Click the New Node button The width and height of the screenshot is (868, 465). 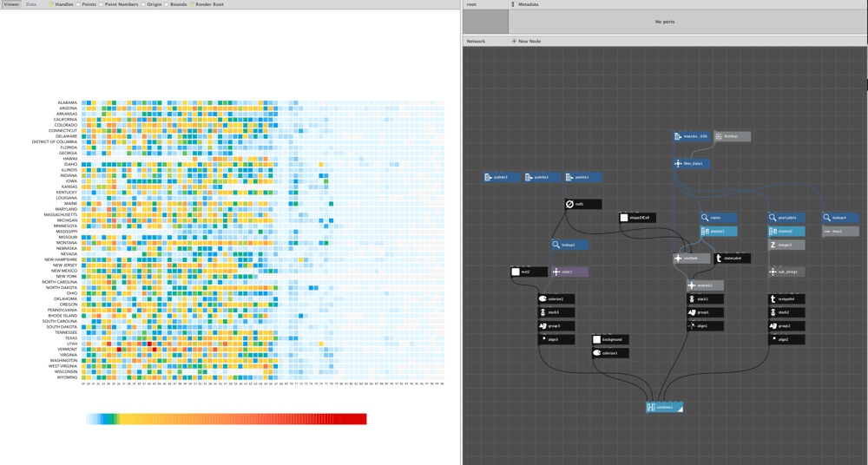tap(527, 41)
